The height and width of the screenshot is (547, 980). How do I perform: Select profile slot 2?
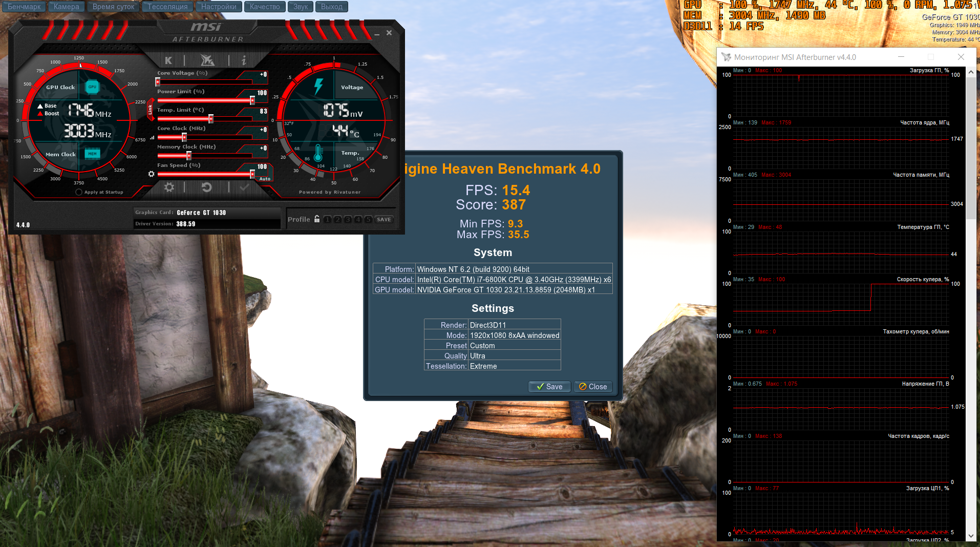point(337,219)
